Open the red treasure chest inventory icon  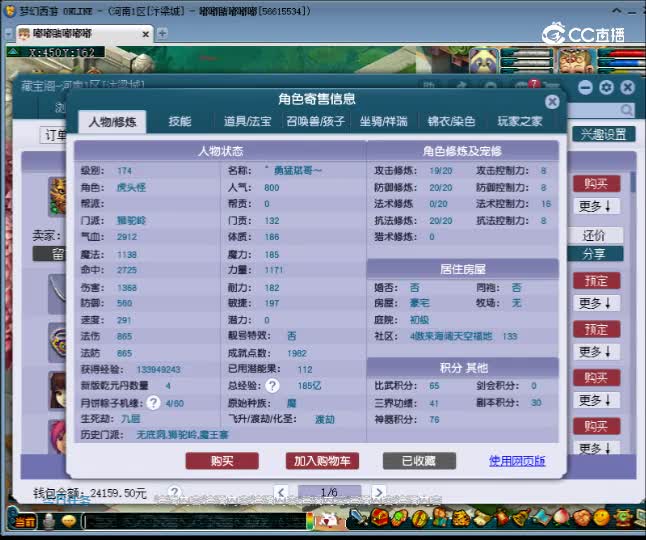pyautogui.click(x=380, y=517)
